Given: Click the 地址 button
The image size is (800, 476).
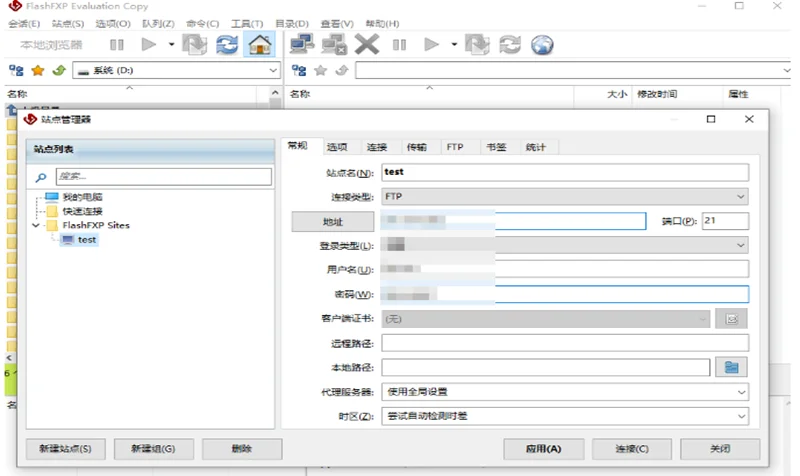Looking at the screenshot, I should 333,221.
